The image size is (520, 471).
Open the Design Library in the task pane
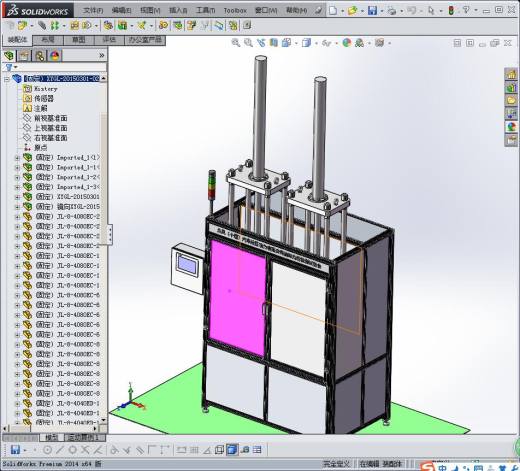tap(511, 87)
